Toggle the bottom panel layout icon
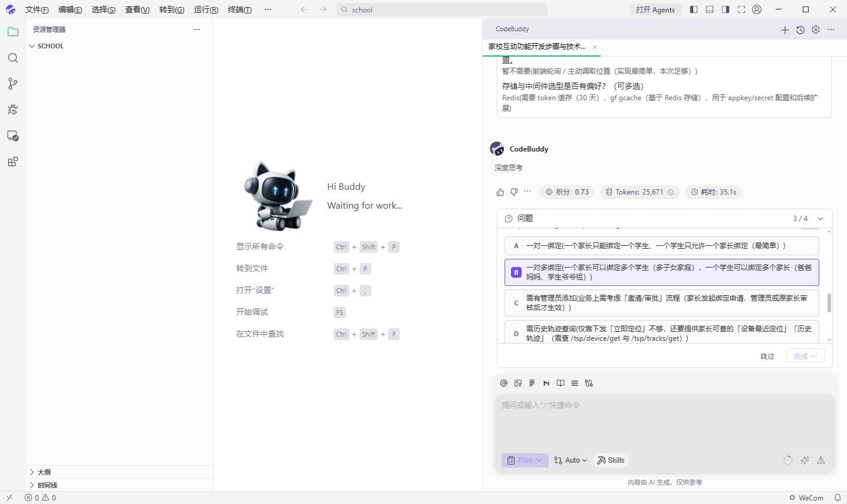The width and height of the screenshot is (847, 504). pyautogui.click(x=710, y=9)
